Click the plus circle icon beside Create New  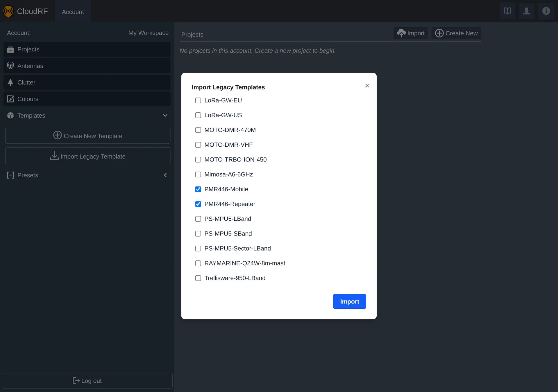(439, 33)
